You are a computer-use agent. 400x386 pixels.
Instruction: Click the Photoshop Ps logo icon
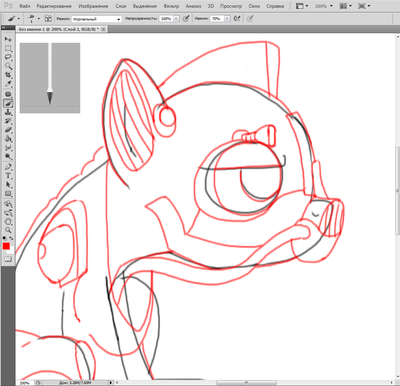tap(9, 6)
